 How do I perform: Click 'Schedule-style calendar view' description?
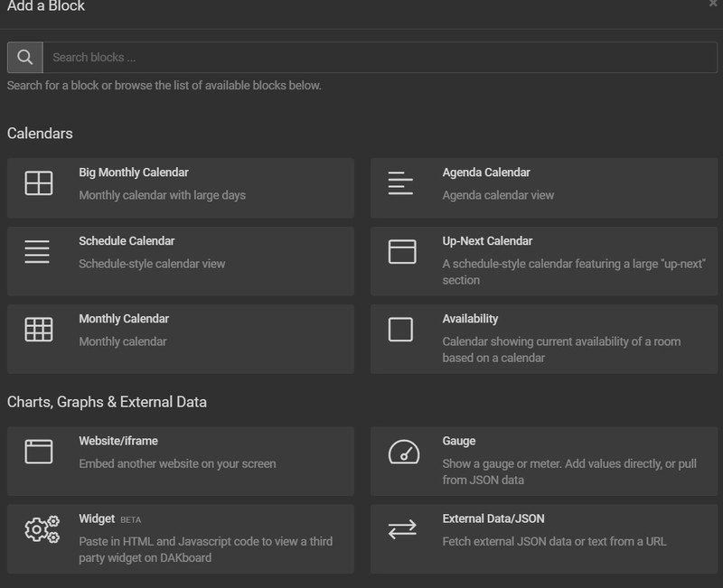[x=152, y=264]
